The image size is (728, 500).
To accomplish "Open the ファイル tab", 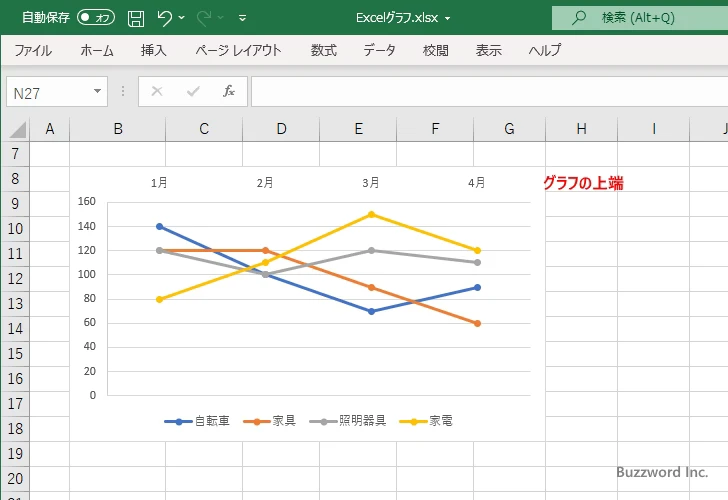I will 33,50.
